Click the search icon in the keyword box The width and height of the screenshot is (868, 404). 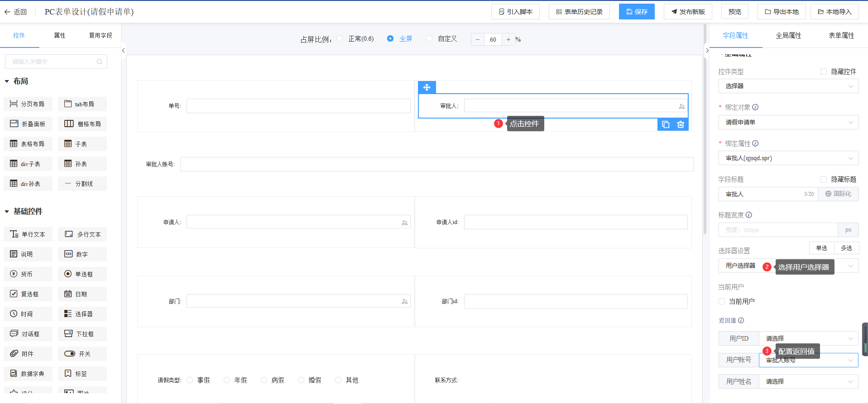pyautogui.click(x=99, y=62)
